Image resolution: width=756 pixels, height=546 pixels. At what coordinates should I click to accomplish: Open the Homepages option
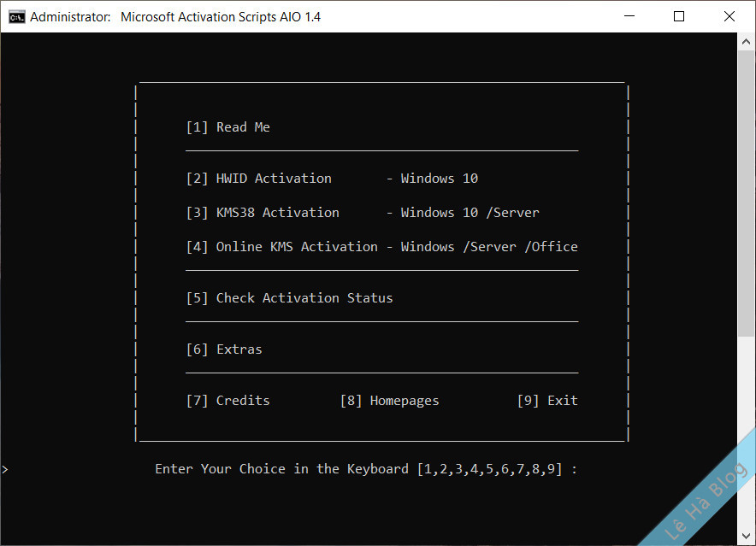pos(390,400)
